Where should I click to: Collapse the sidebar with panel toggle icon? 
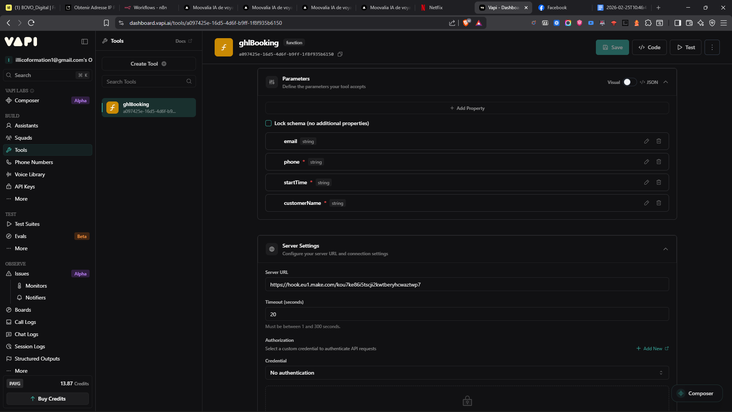point(84,42)
